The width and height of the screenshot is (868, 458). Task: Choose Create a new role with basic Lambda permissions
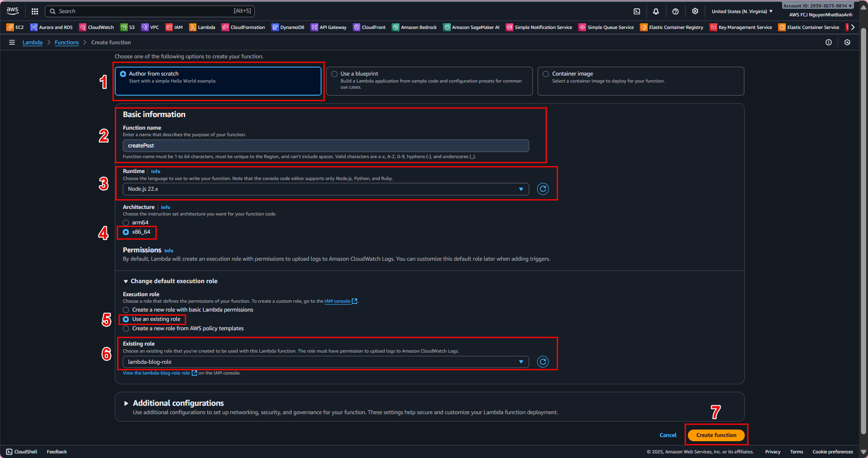coord(126,310)
